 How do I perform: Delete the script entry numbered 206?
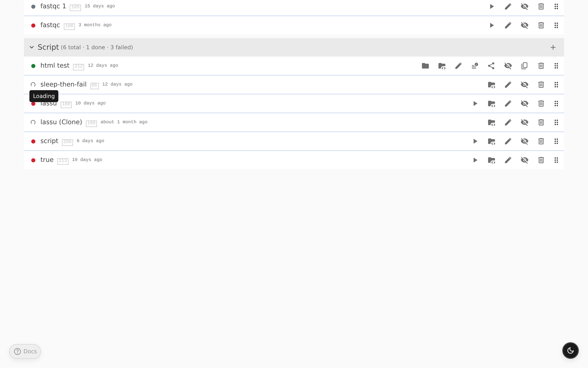[541, 141]
